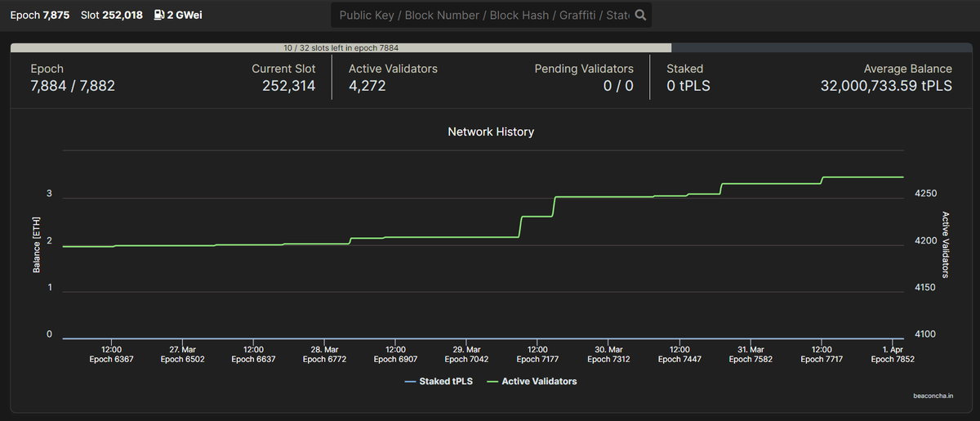Click the epoch slots progress bar

point(490,48)
